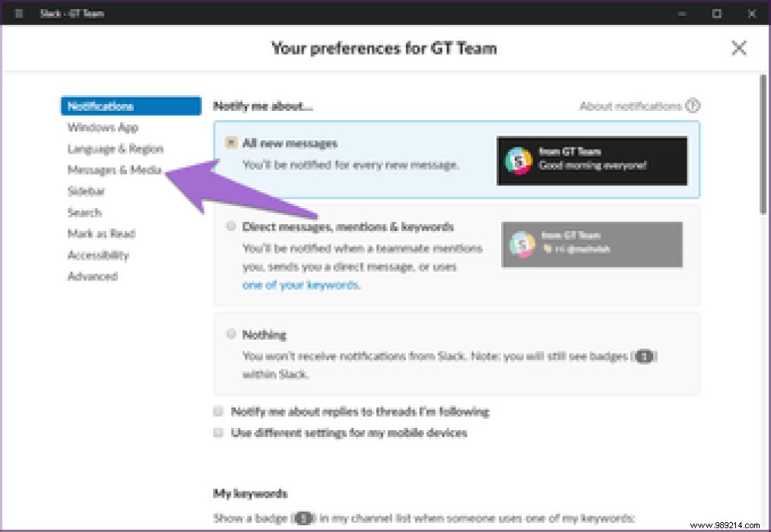
Task: Open the Advanced settings section
Action: 93,276
